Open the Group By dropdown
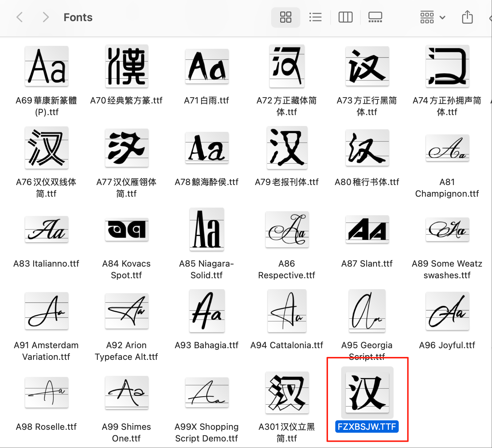 [433, 17]
